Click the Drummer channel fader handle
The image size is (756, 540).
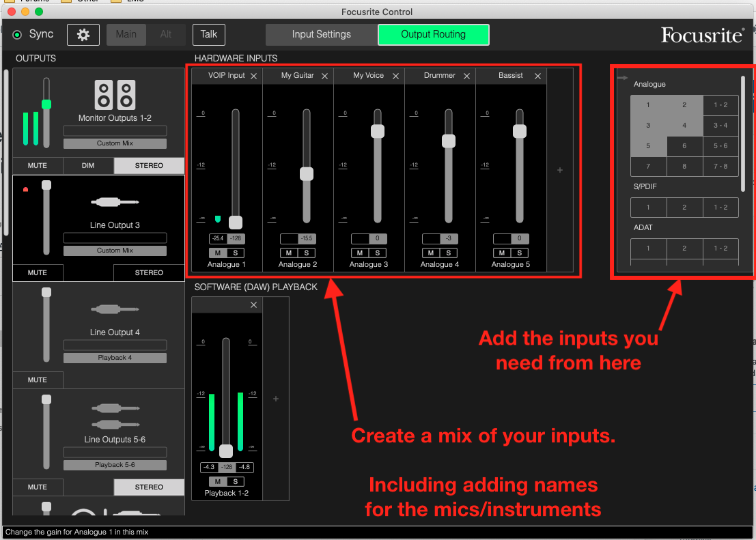coord(449,141)
